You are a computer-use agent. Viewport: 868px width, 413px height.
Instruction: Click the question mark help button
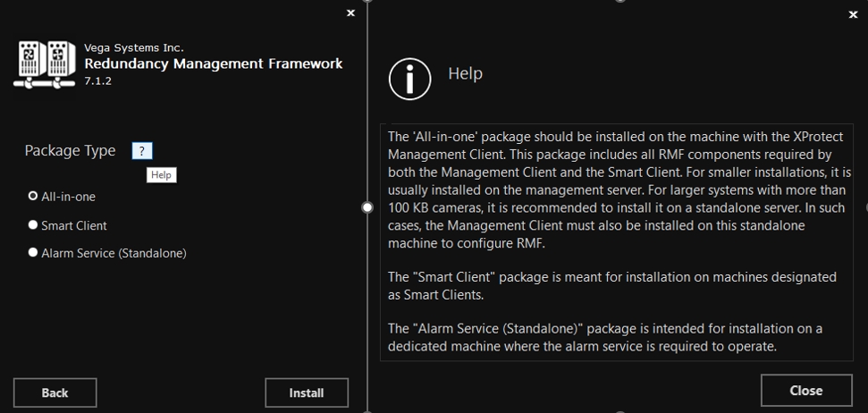coord(142,151)
